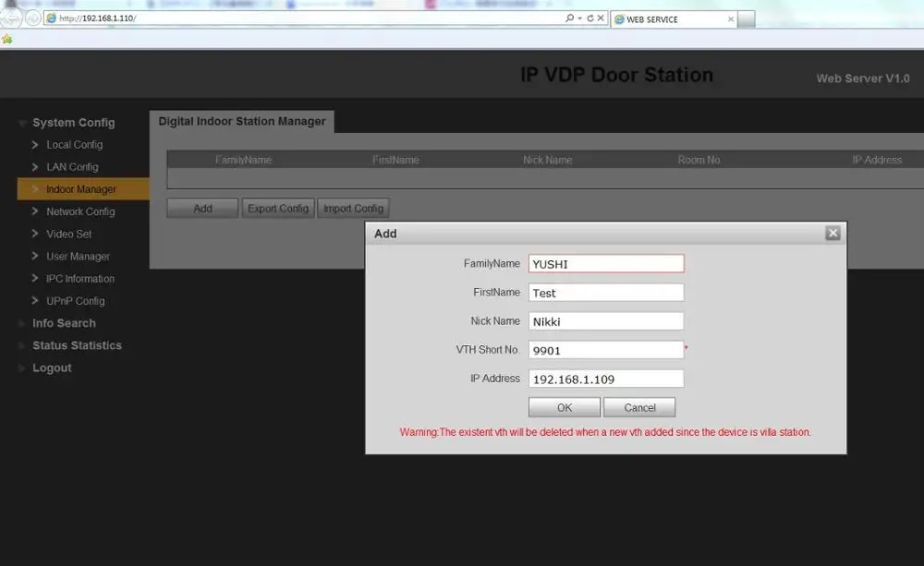Click the FamilyName input field

pos(606,264)
